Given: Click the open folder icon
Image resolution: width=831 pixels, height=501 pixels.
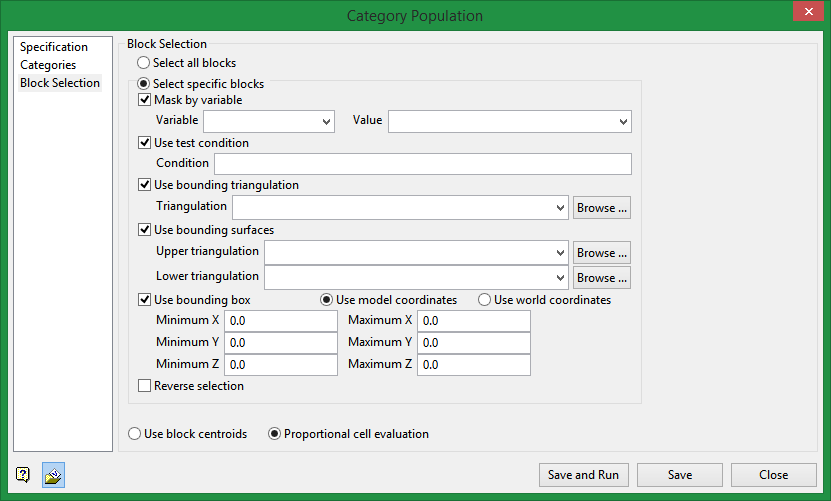Looking at the screenshot, I should (53, 476).
